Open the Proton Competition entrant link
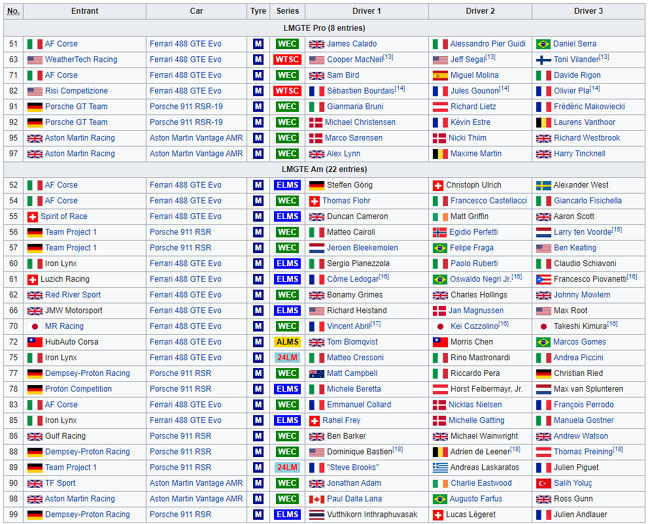Viewport: 650px width, 524px height. click(78, 389)
